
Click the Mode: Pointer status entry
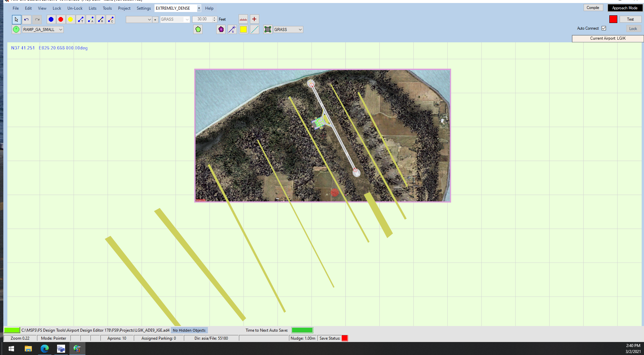[x=54, y=338]
